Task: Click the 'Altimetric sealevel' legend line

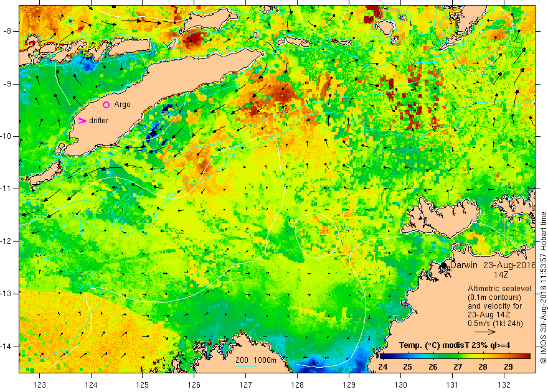Action: pyautogui.click(x=499, y=289)
